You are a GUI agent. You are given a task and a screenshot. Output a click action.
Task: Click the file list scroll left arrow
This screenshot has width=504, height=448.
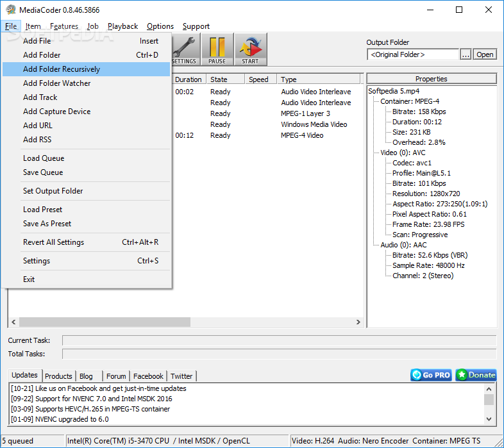pos(13,322)
